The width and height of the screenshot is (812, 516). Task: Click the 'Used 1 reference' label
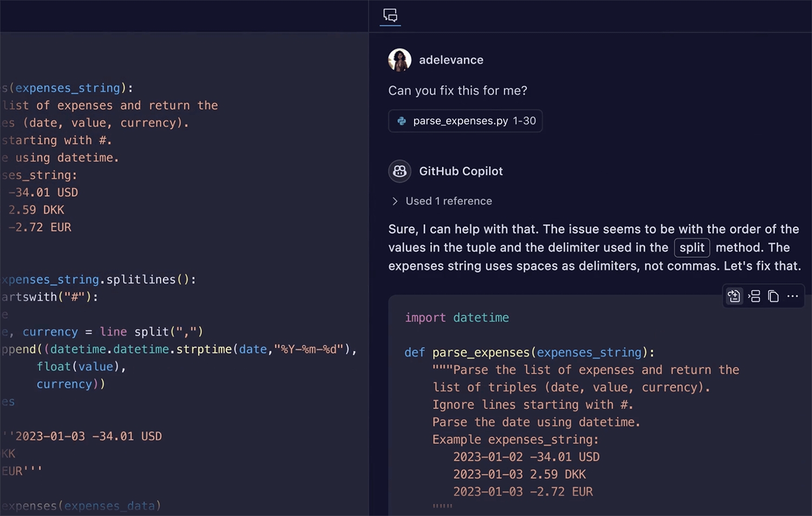449,201
